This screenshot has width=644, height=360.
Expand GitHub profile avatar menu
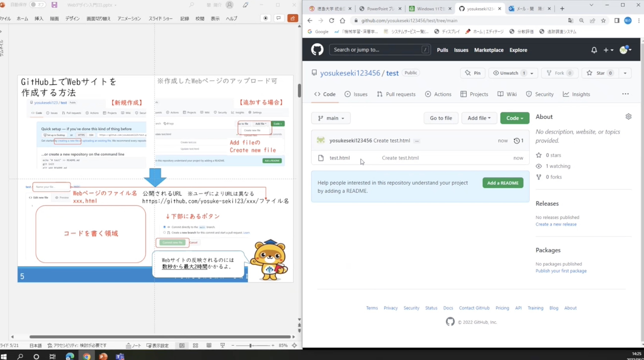click(x=625, y=50)
